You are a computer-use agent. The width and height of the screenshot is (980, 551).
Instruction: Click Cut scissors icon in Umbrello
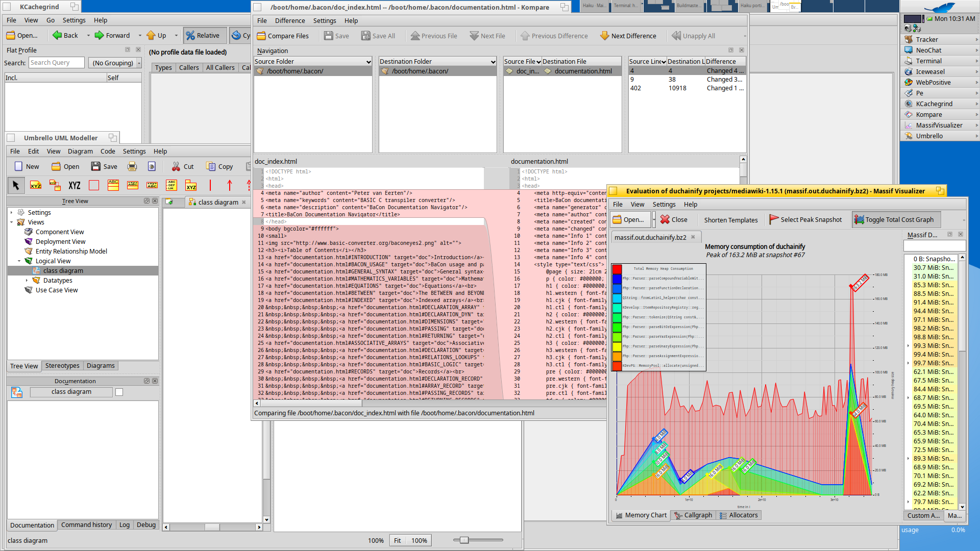tap(176, 166)
